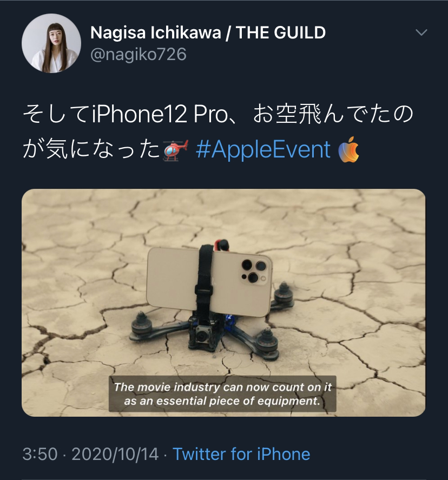Open the @nagiko726 handle

(139, 55)
